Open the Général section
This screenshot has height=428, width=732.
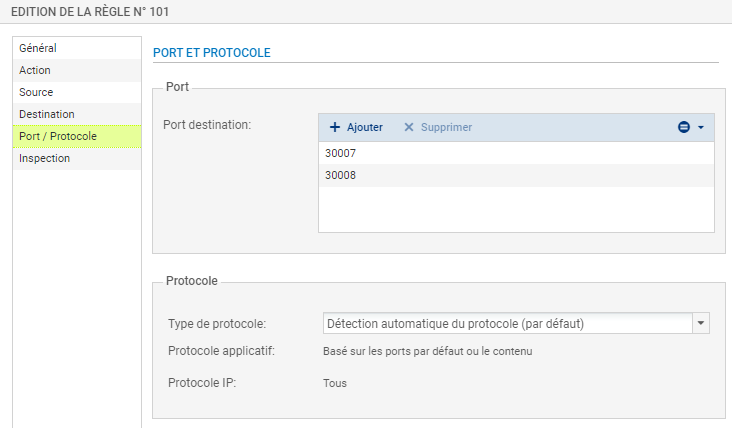pyautogui.click(x=77, y=48)
